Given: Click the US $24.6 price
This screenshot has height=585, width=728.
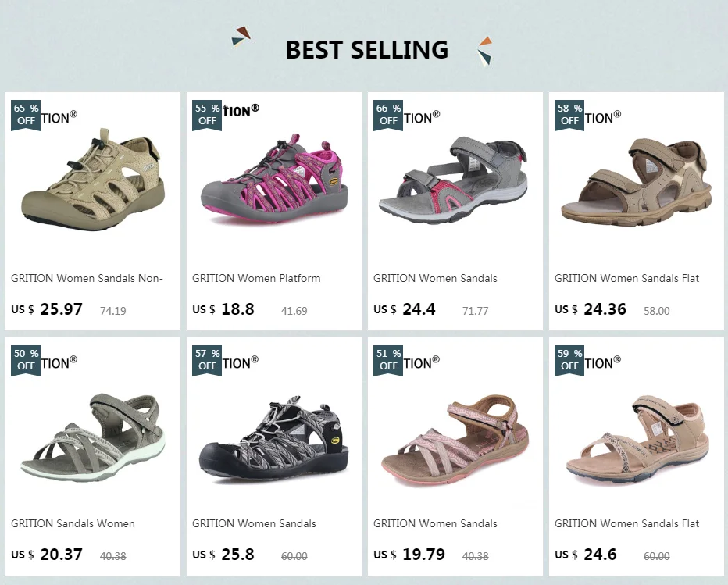Looking at the screenshot, I should tap(586, 555).
